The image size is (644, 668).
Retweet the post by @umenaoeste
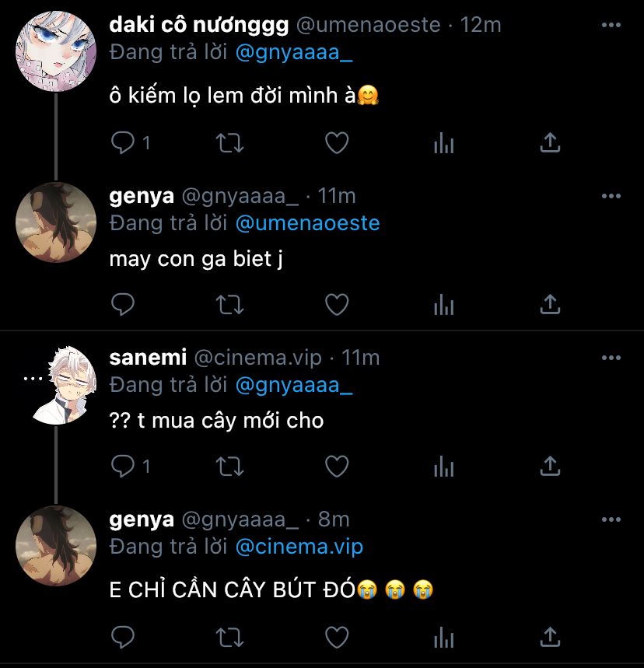[x=229, y=143]
